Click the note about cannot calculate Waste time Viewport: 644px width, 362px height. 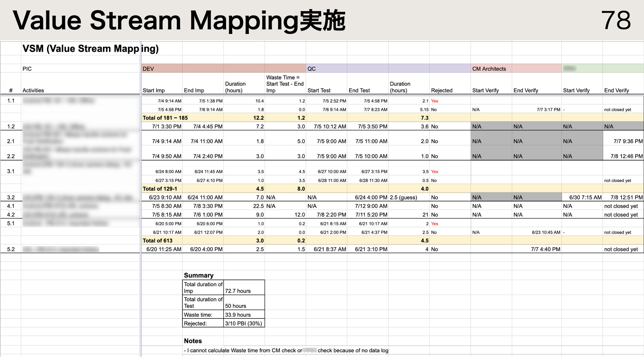pos(286,351)
